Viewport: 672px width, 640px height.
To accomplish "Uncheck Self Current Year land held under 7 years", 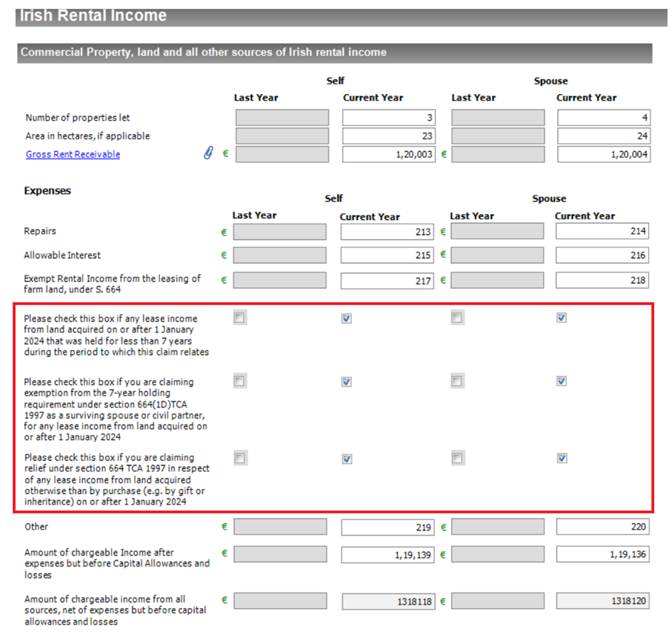I will click(x=347, y=319).
